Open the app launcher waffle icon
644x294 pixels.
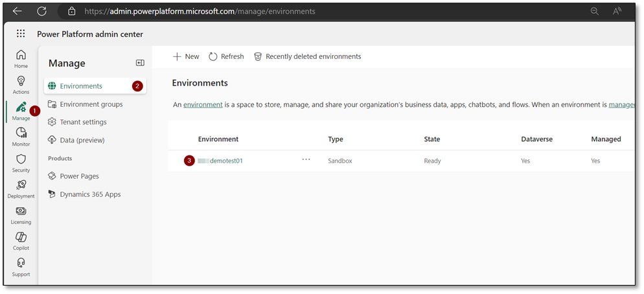(x=21, y=34)
